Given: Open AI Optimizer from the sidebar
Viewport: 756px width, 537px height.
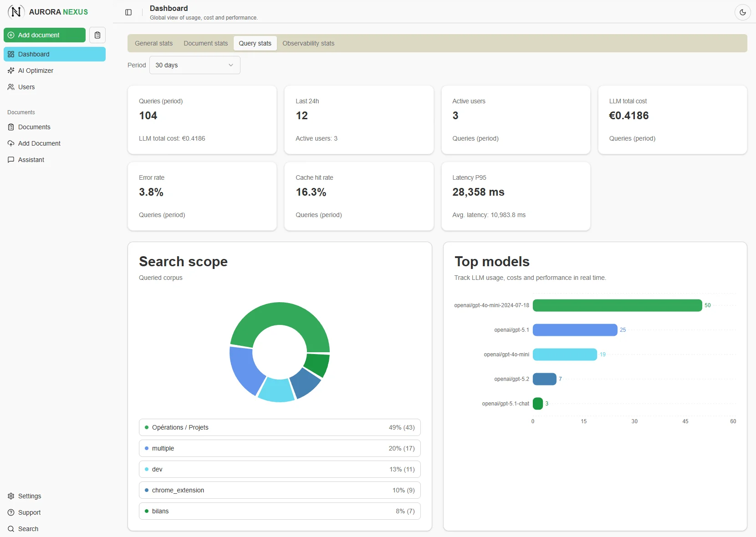Looking at the screenshot, I should pos(36,71).
